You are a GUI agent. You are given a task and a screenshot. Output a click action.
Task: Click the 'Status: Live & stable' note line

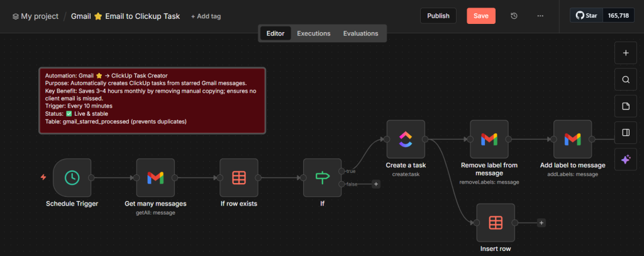click(x=76, y=113)
